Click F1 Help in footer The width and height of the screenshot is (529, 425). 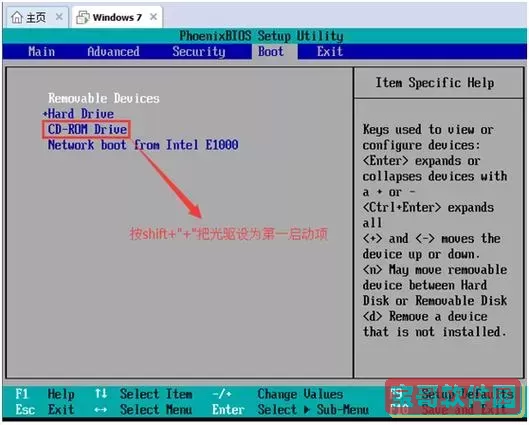point(45,394)
